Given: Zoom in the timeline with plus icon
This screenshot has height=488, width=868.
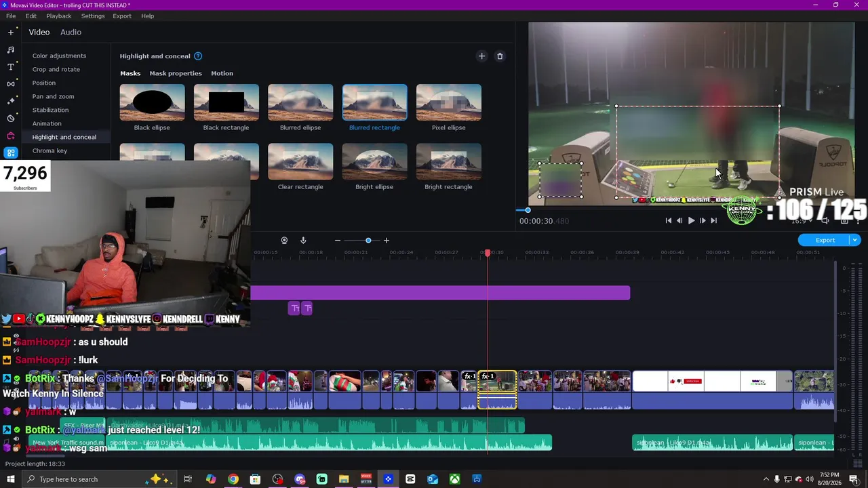Looking at the screenshot, I should tap(387, 241).
